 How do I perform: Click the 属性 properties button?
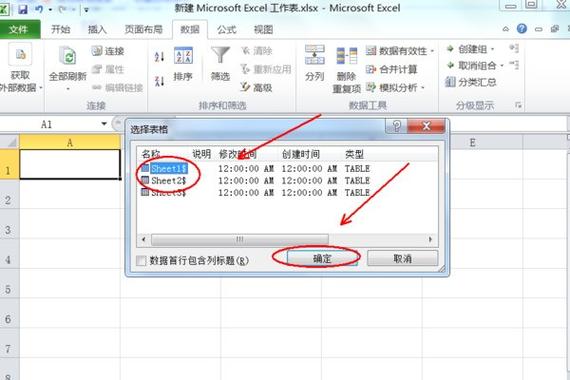click(x=108, y=69)
